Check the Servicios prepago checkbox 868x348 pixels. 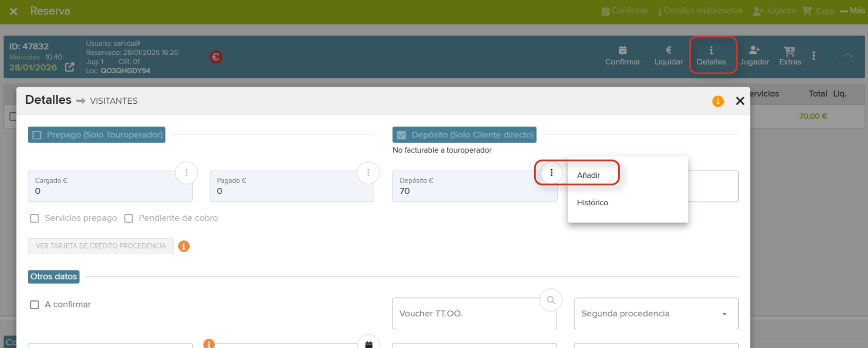click(x=35, y=218)
